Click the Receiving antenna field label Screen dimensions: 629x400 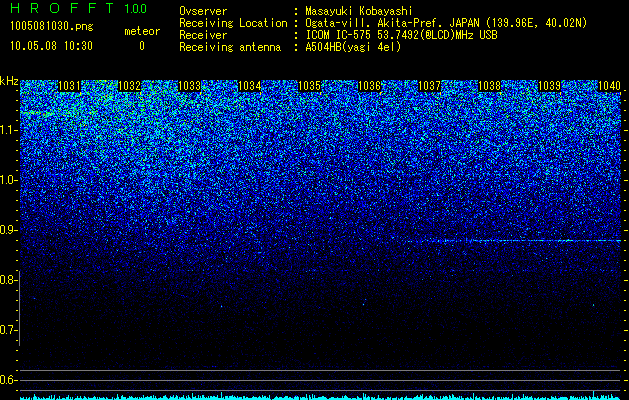[x=230, y=47]
